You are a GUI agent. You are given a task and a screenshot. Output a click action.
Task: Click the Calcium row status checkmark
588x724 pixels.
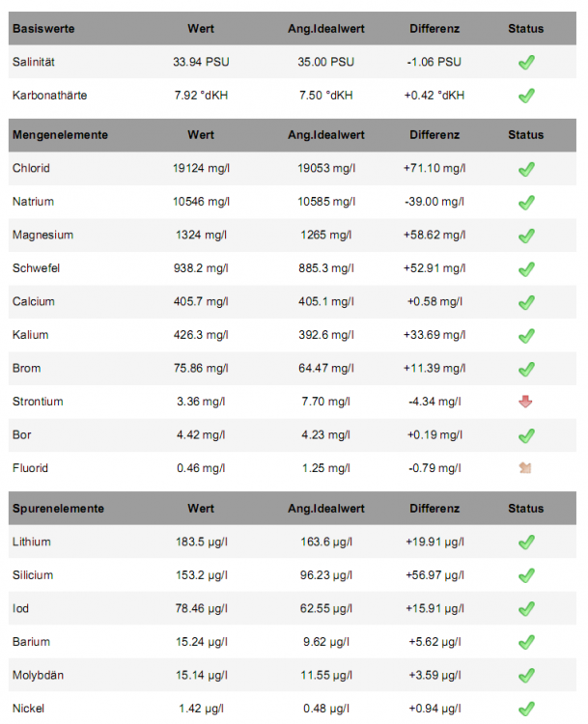526,302
